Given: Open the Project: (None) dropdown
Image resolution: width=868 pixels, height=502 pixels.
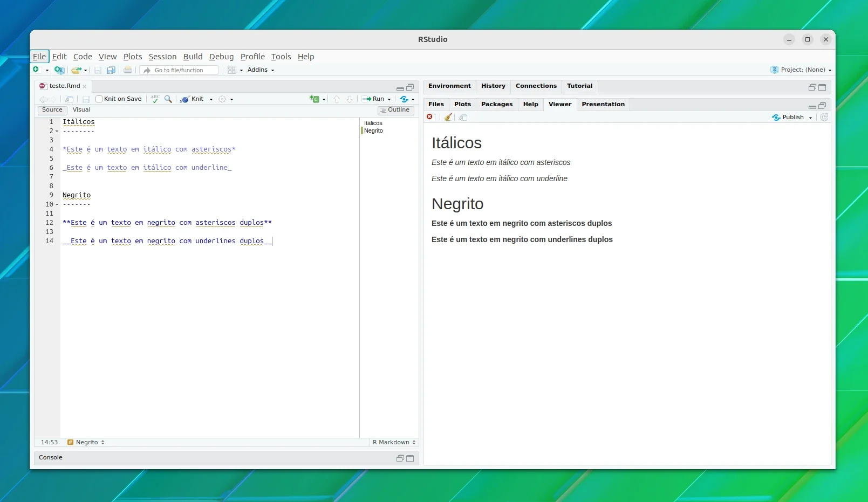Looking at the screenshot, I should 801,70.
